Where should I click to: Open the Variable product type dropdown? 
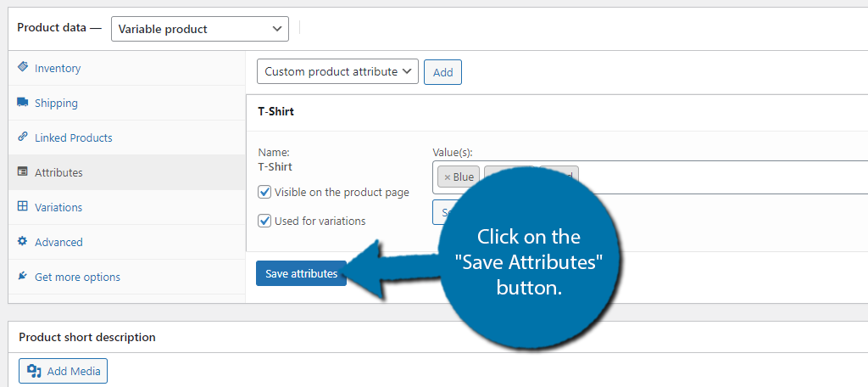(199, 29)
